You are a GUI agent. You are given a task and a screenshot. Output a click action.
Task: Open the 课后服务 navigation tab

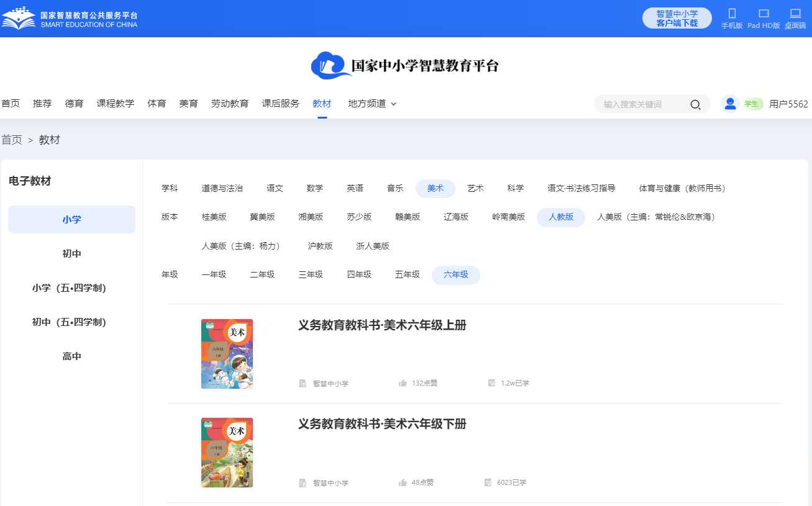[x=281, y=104]
